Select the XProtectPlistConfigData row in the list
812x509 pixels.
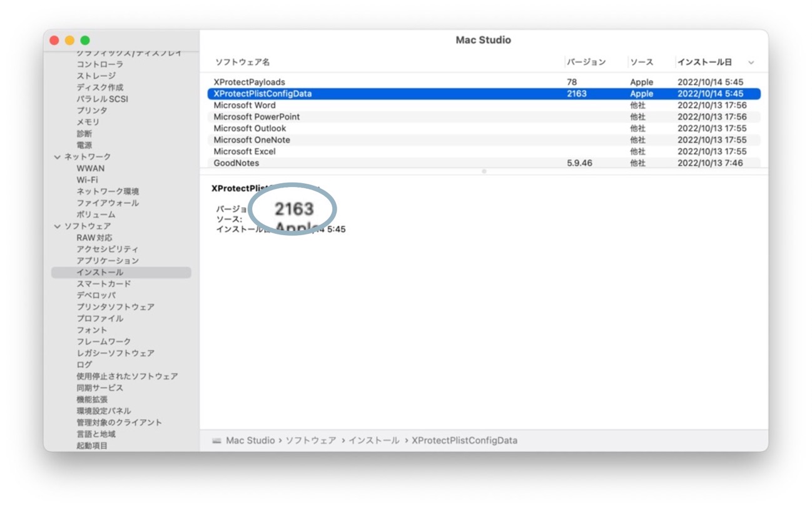pyautogui.click(x=484, y=94)
